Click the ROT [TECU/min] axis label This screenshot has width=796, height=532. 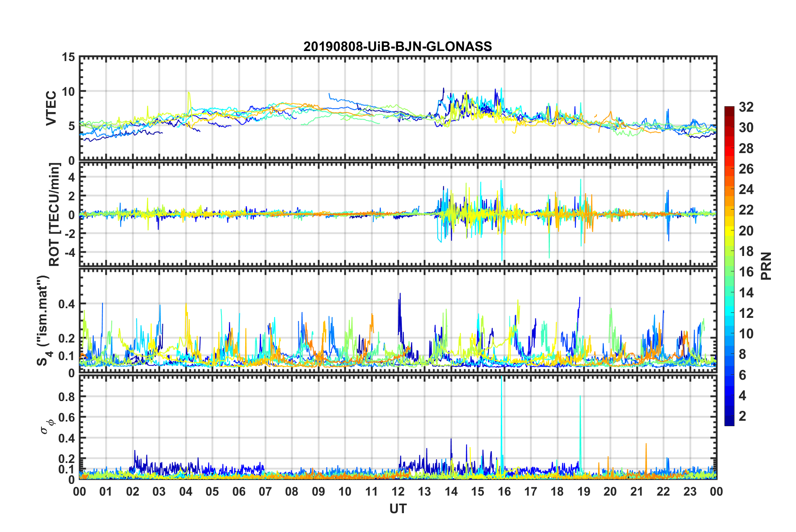[54, 215]
